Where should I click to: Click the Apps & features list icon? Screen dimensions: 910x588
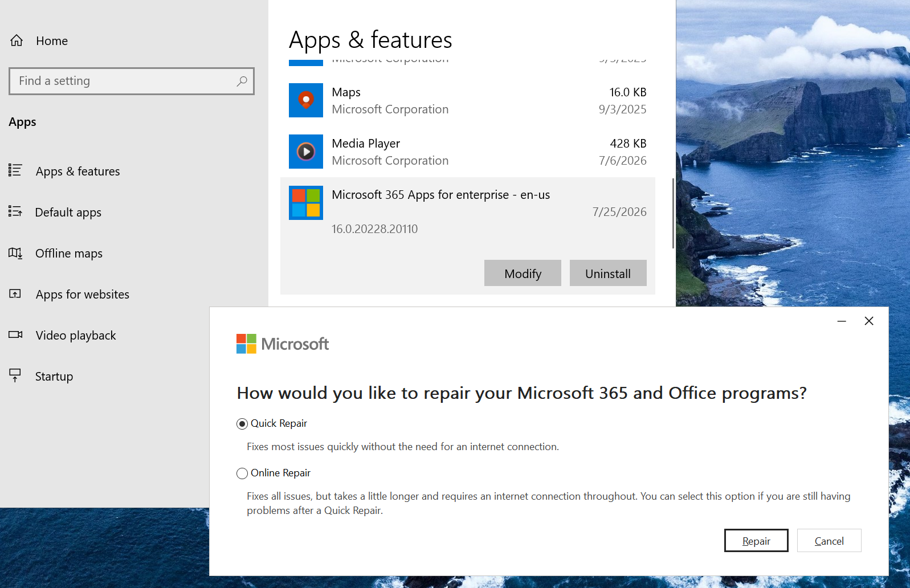(x=15, y=170)
